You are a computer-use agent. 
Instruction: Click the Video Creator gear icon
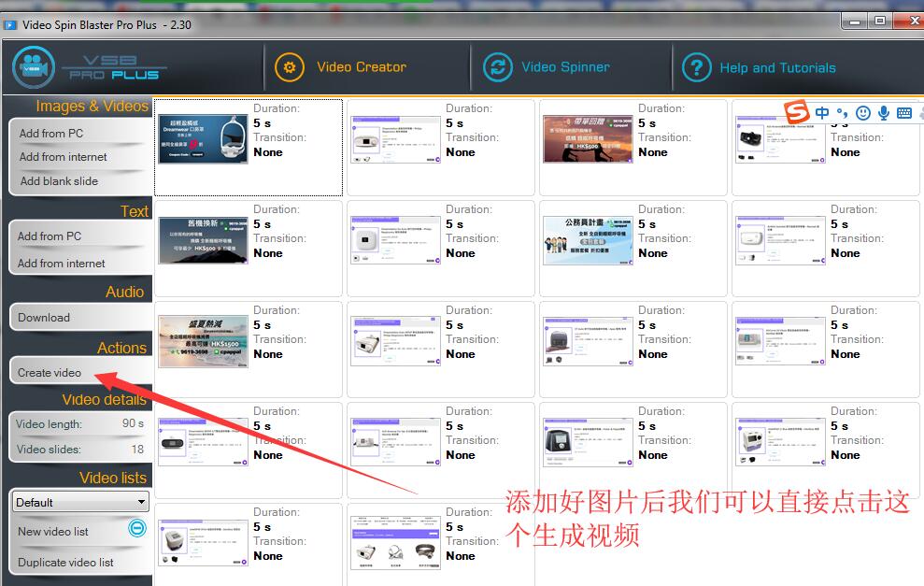tap(290, 67)
